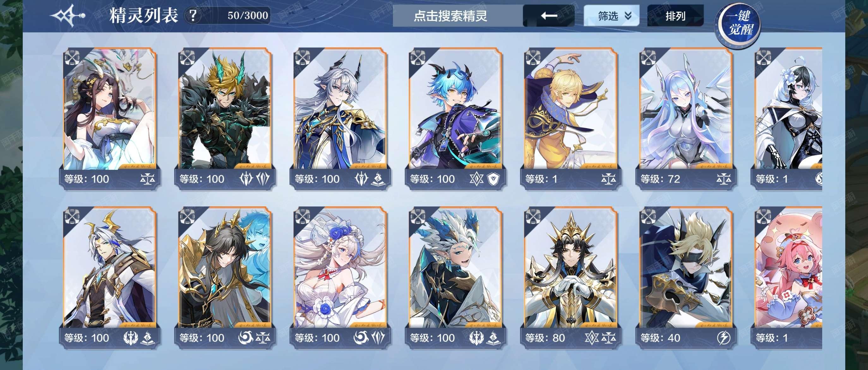This screenshot has height=370, width=868.
Task: Click the chevron arrow on 筛选
Action: [x=628, y=15]
